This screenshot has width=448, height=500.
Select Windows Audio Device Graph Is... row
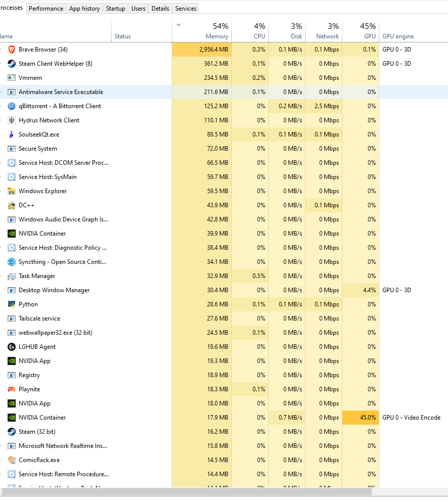pyautogui.click(x=224, y=219)
